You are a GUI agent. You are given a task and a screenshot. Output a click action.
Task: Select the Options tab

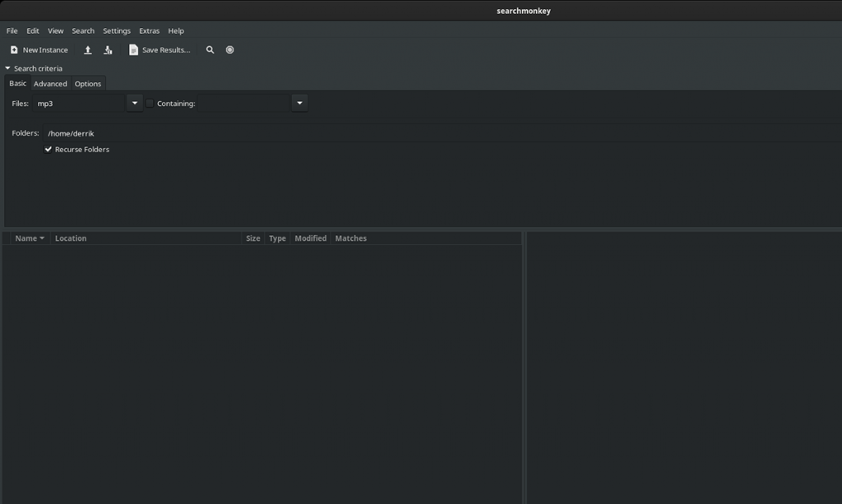(x=87, y=83)
